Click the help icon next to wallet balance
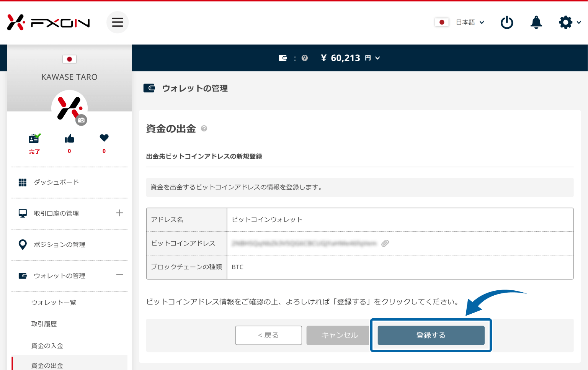Viewport: 588px width, 370px height. (305, 58)
